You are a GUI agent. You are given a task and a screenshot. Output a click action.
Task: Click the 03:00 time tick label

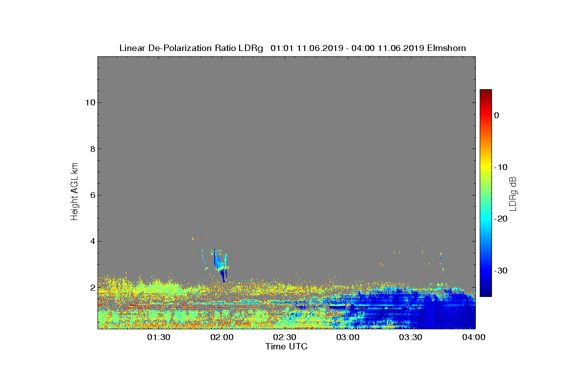(348, 338)
